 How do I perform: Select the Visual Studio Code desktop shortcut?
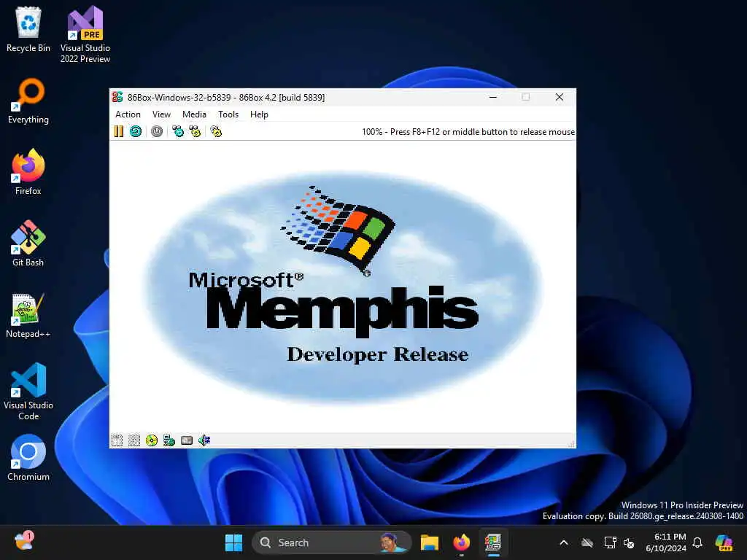click(x=28, y=392)
